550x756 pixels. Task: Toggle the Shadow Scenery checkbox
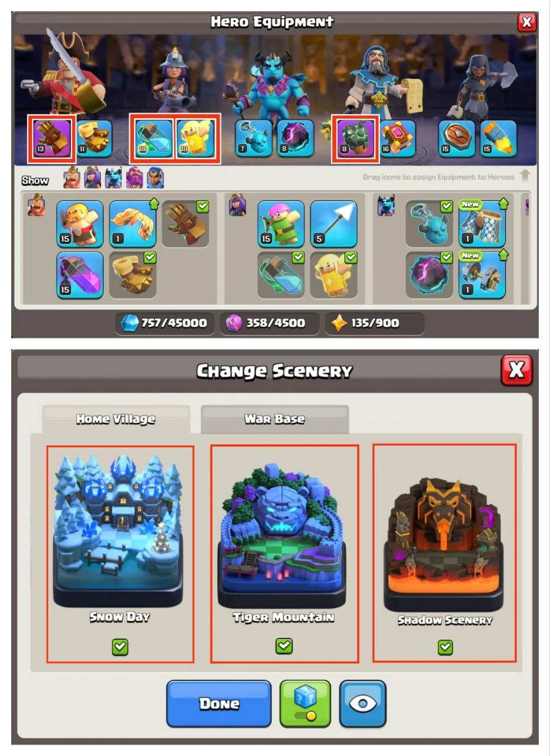click(446, 647)
